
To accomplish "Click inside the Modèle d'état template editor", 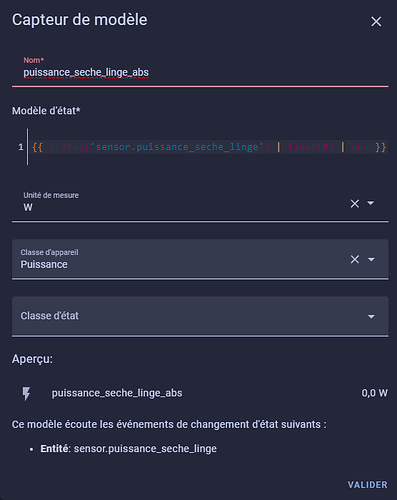I will [208, 147].
